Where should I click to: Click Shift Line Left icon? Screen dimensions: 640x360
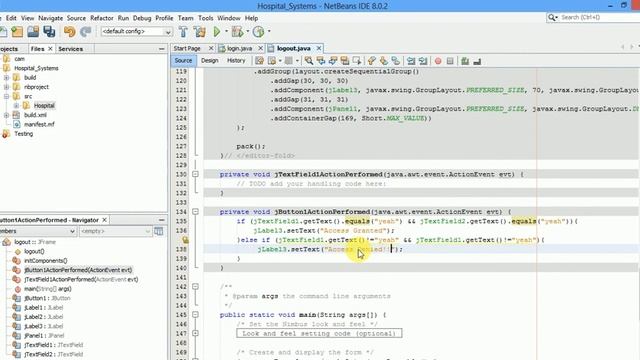point(411,61)
